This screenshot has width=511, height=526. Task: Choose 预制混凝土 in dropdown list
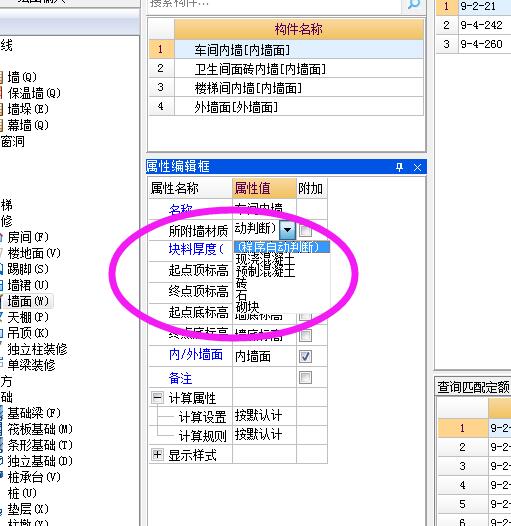click(265, 271)
